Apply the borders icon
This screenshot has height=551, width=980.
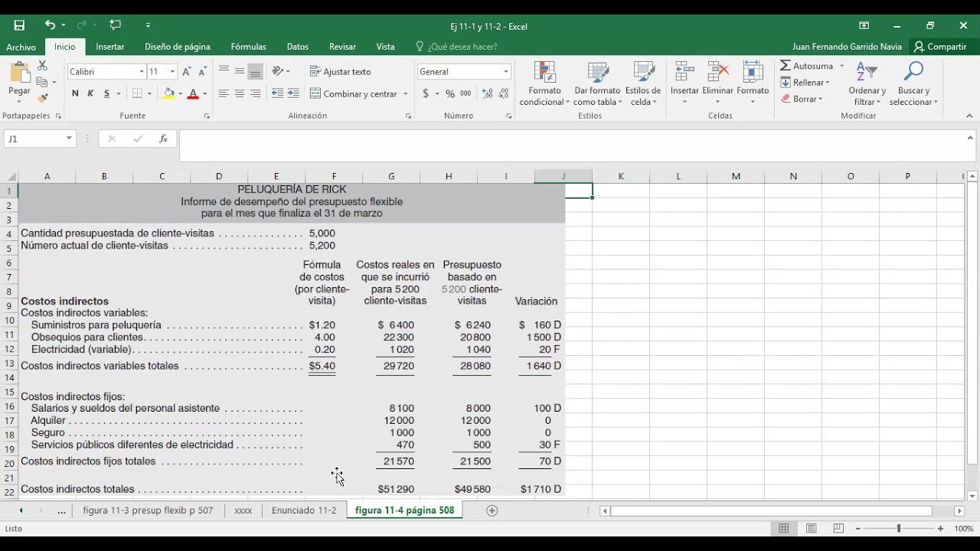pos(138,93)
